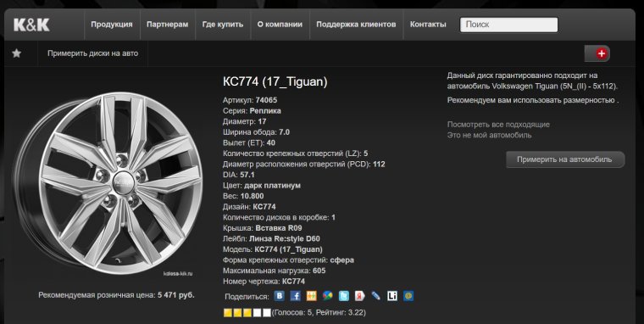
Task: Click the Номер чертежа: KC774 row
Action: coord(264,282)
